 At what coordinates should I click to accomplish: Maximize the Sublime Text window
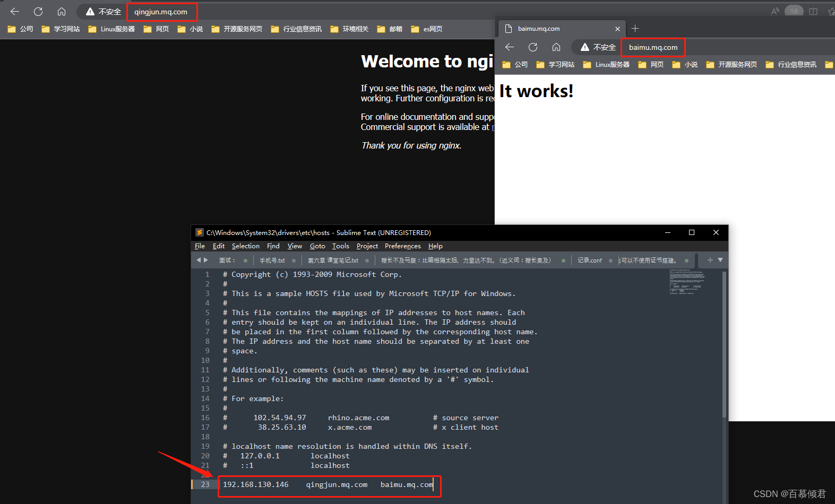pos(692,232)
